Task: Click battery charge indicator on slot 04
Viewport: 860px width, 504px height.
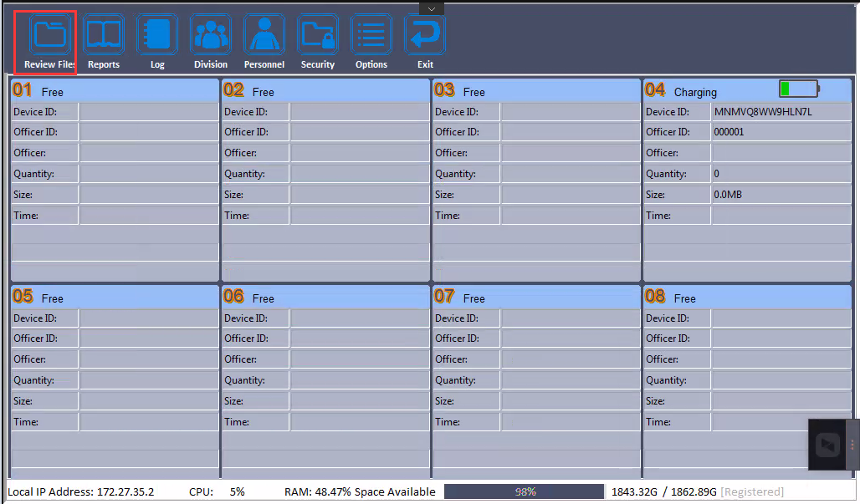Action: pos(799,89)
